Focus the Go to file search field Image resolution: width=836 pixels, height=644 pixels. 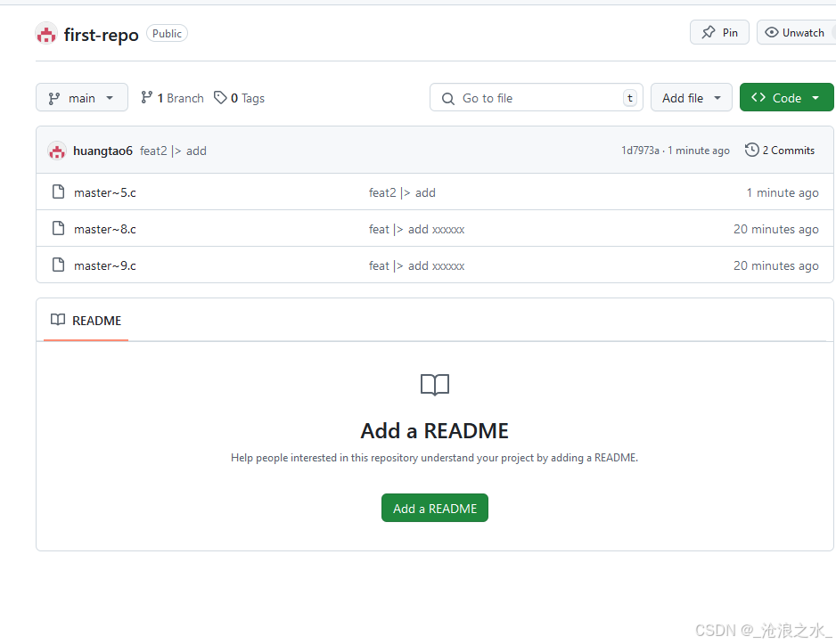[x=537, y=97]
